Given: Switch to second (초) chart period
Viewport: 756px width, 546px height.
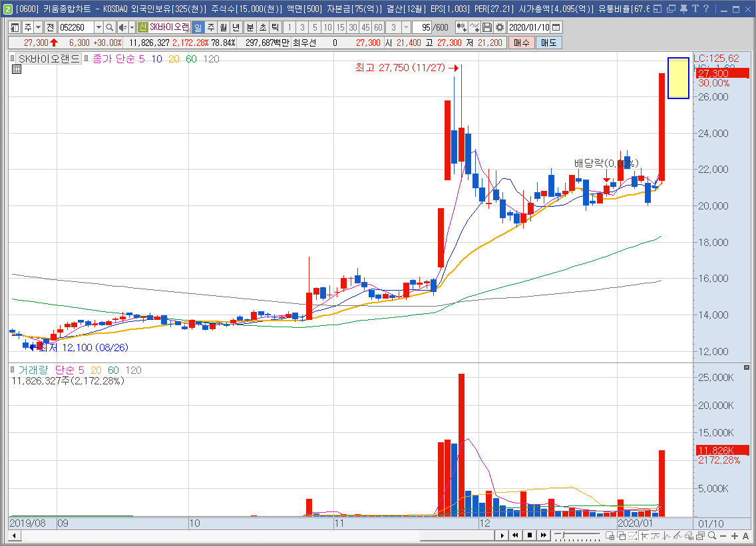Looking at the screenshot, I should point(263,27).
